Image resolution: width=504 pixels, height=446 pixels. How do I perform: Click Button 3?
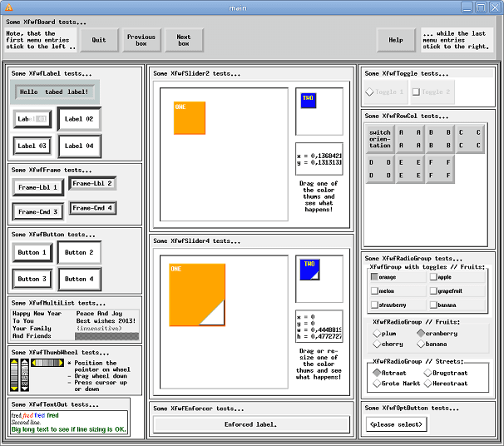coord(32,279)
